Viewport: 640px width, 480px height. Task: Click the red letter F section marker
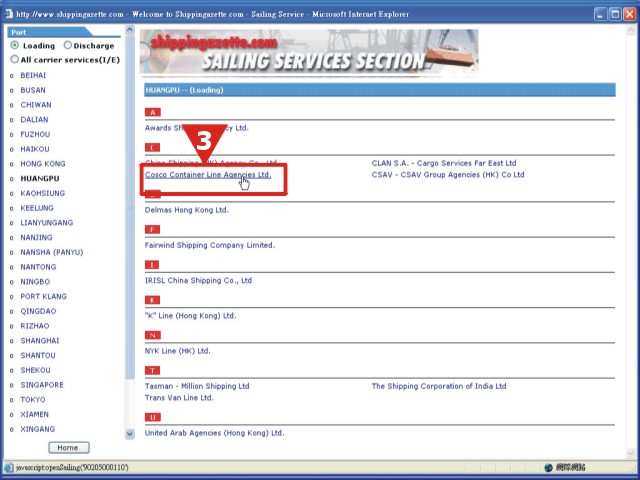click(x=152, y=229)
